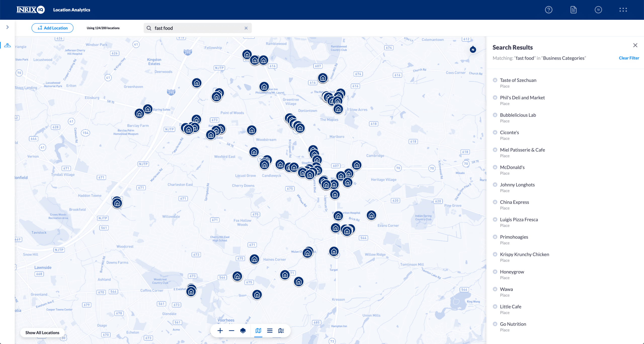Expand the left sidebar chevron
Screen dimensions: 644x344
coord(8,27)
